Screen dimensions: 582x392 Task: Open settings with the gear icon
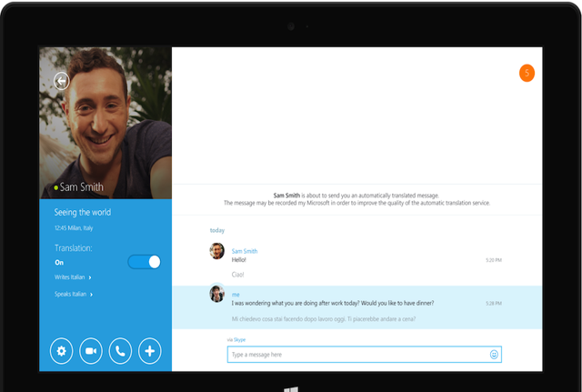tap(61, 351)
